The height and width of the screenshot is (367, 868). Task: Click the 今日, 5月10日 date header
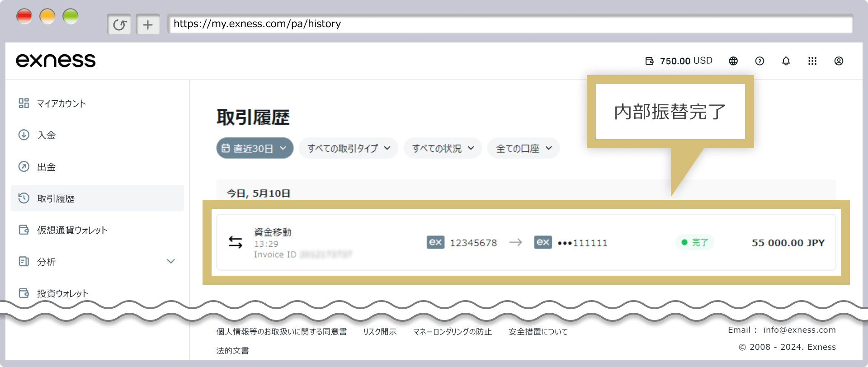[x=258, y=193]
